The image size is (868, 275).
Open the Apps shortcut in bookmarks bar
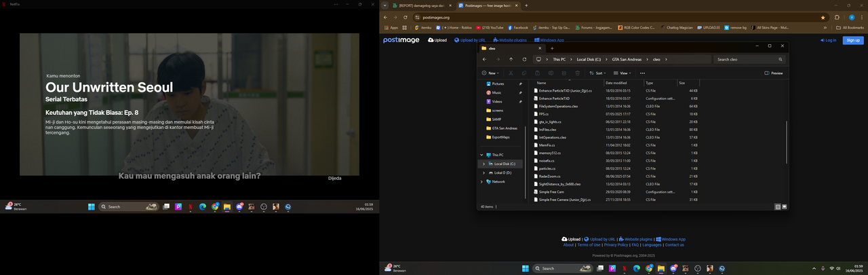[x=391, y=28]
